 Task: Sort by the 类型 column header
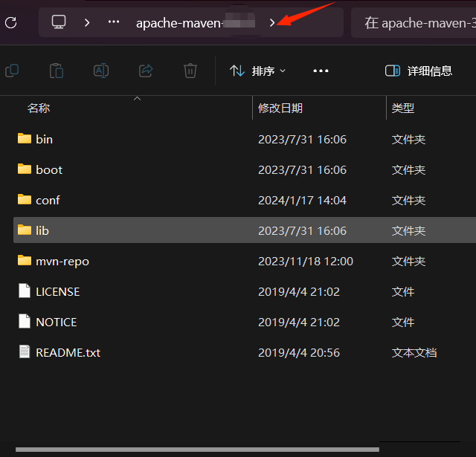point(403,108)
